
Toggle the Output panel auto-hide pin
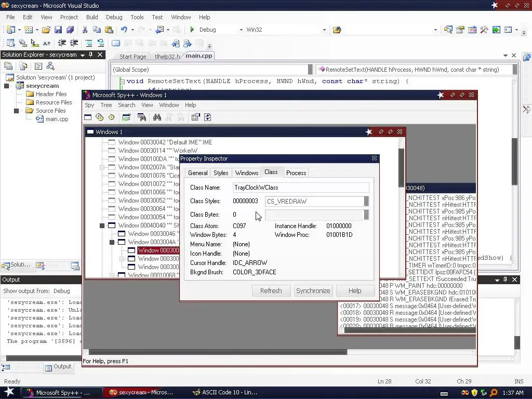[x=505, y=280]
